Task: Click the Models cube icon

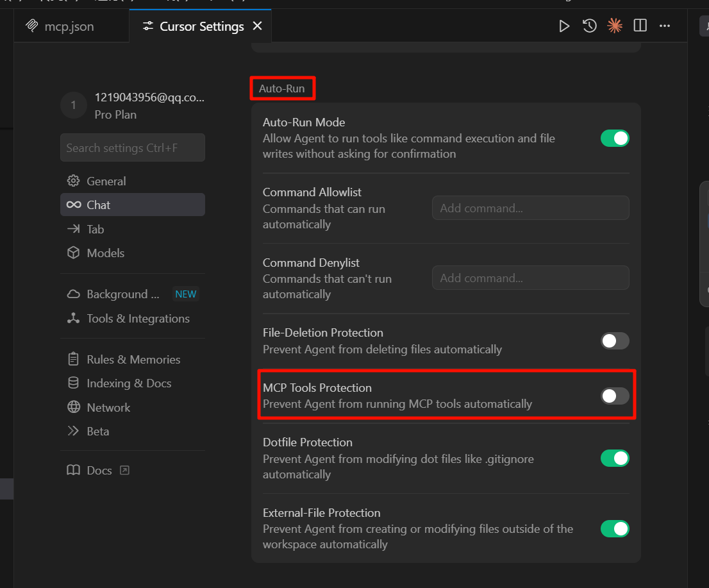Action: coord(73,253)
